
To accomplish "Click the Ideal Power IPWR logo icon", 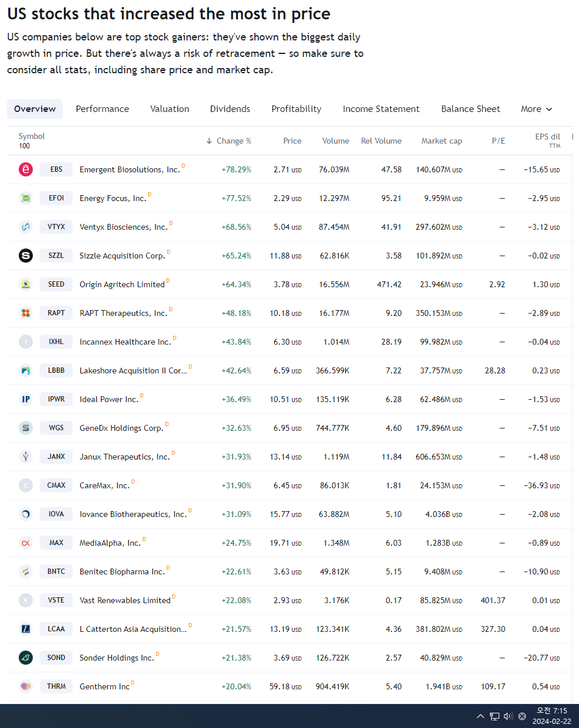I will pos(26,399).
